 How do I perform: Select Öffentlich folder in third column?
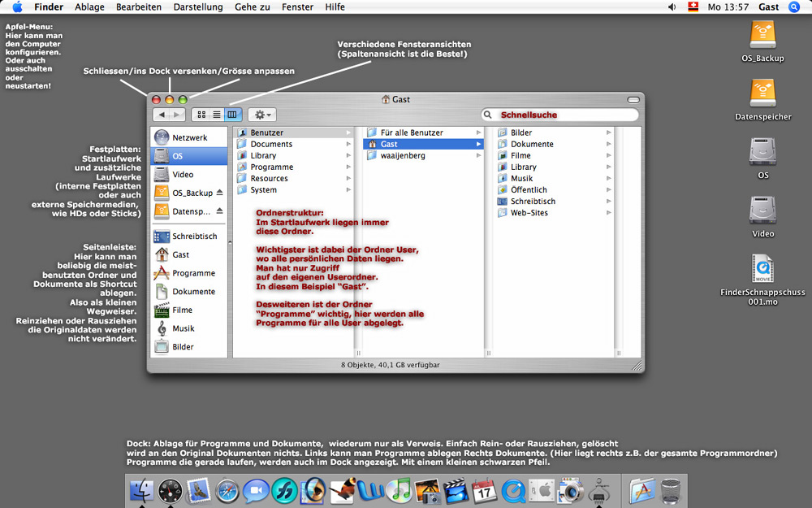[x=554, y=189]
